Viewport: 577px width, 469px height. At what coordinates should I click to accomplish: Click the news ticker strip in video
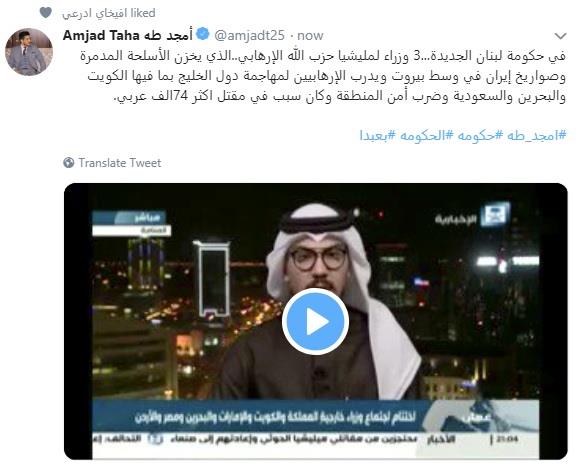315,439
